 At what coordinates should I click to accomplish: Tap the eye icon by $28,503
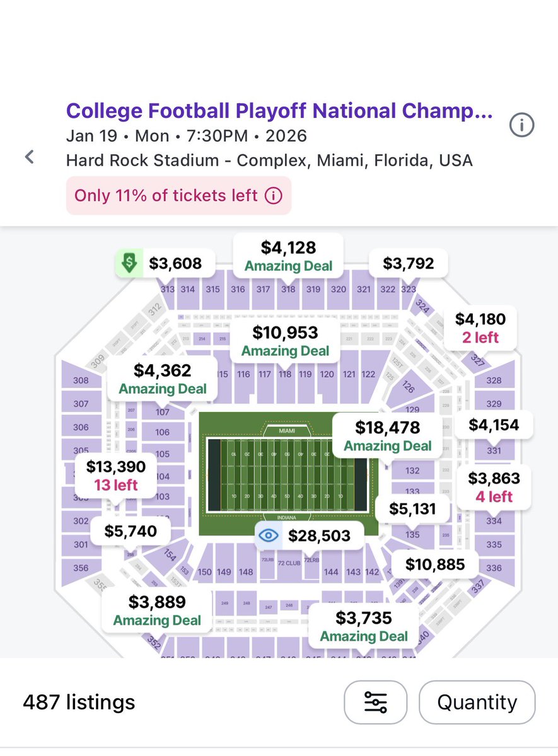click(269, 536)
